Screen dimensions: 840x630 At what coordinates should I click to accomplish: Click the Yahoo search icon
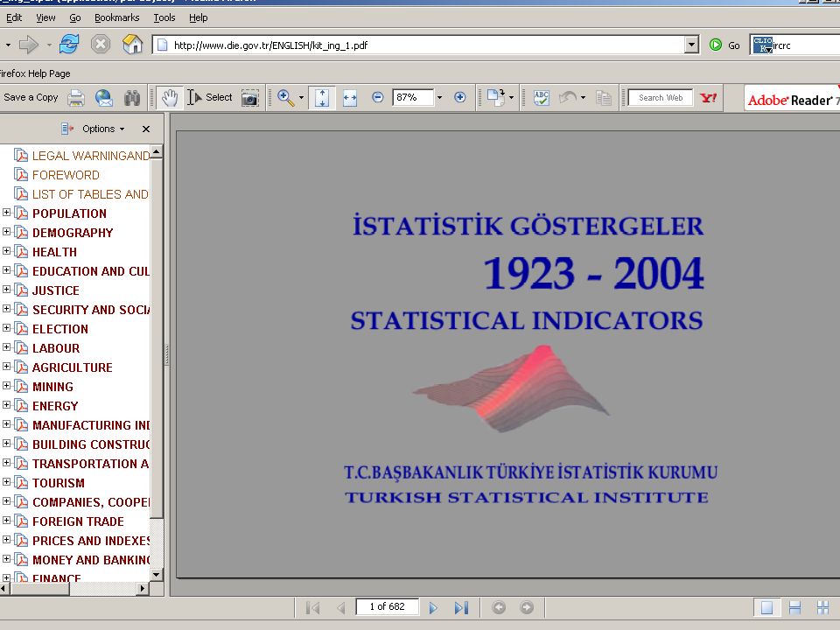coord(708,97)
